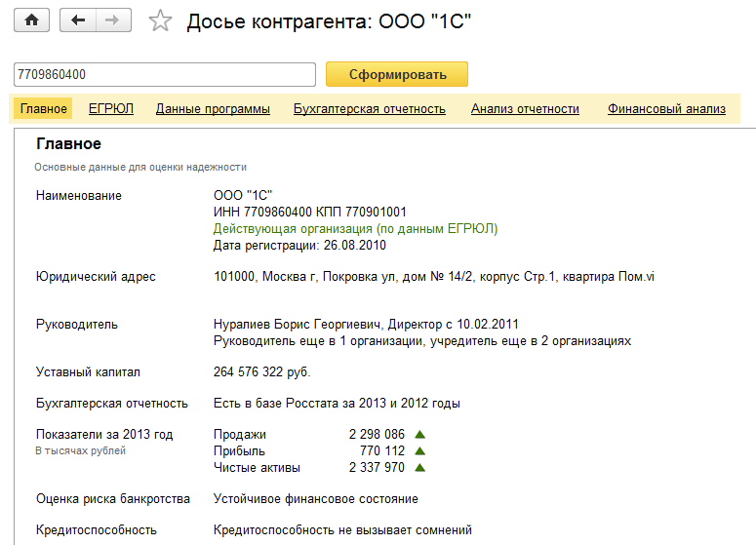Click the company name ООО "1С" value
Viewport: 756px width, 545px height.
click(243, 195)
